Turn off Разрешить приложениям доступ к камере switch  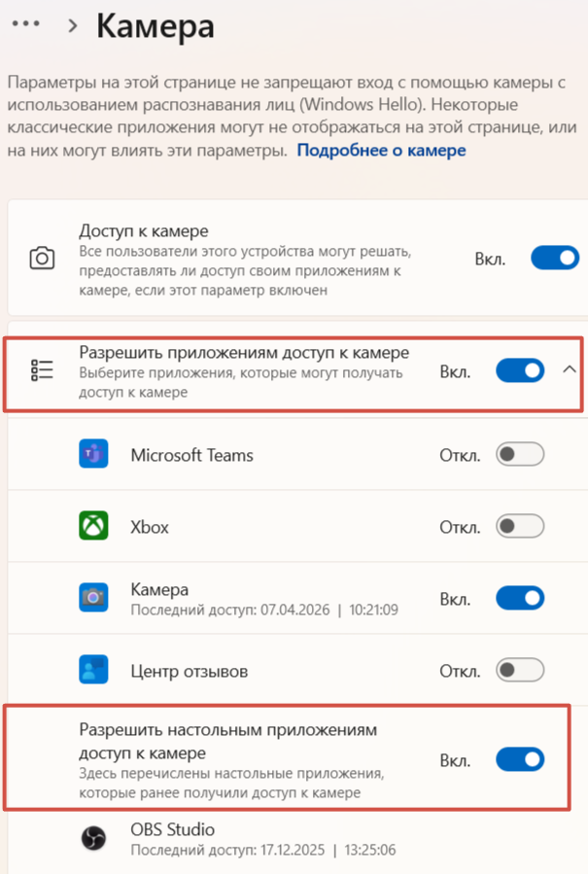pyautogui.click(x=520, y=370)
